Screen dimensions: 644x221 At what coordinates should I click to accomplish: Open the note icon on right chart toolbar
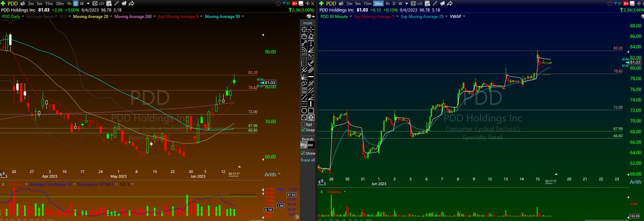click(442, 4)
